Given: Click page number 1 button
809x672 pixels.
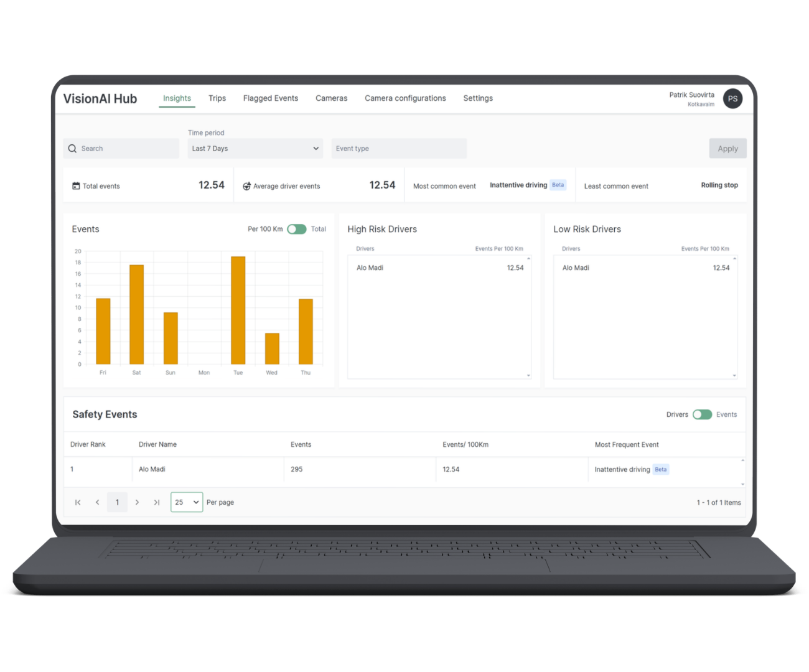Looking at the screenshot, I should pos(117,503).
